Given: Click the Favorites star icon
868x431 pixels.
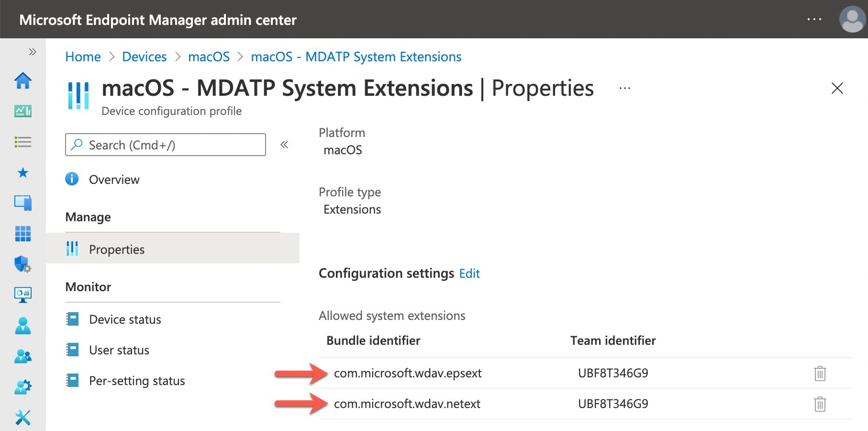Looking at the screenshot, I should [x=23, y=173].
